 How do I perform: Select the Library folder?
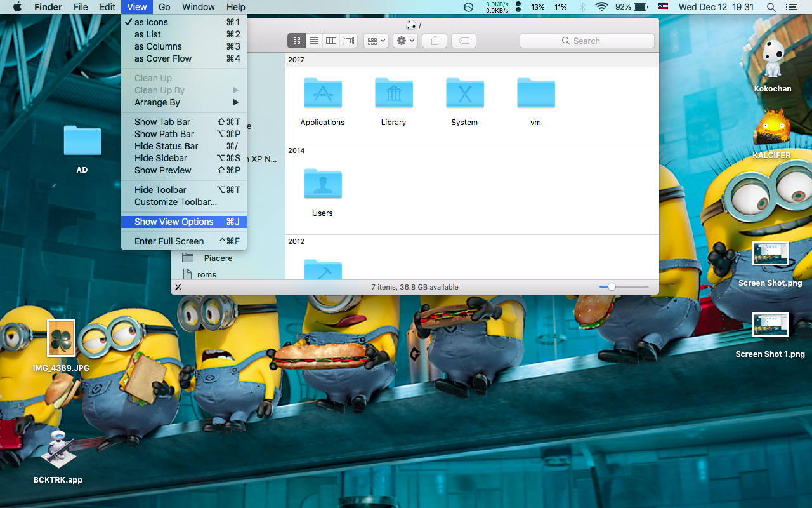[393, 102]
